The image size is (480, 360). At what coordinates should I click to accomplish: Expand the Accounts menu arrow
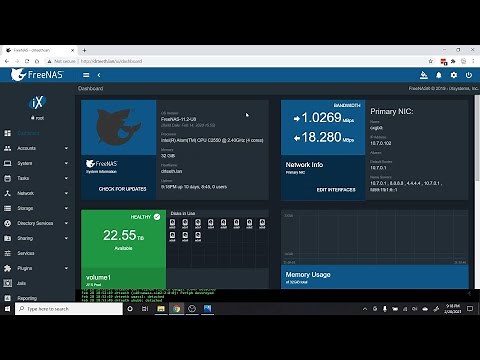[66, 148]
